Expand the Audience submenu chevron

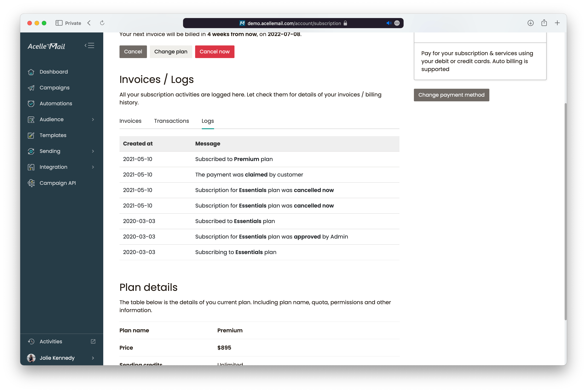coord(93,120)
